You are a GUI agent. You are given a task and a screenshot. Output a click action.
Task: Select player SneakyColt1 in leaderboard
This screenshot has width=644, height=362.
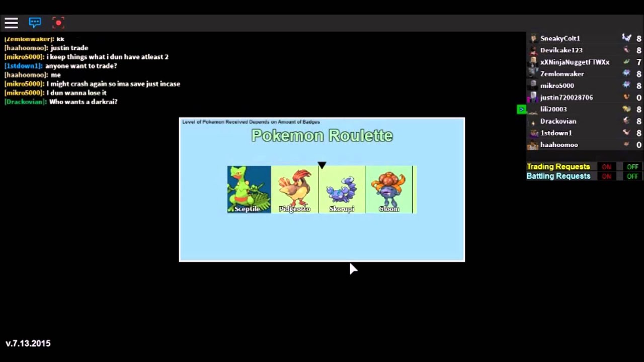560,38
